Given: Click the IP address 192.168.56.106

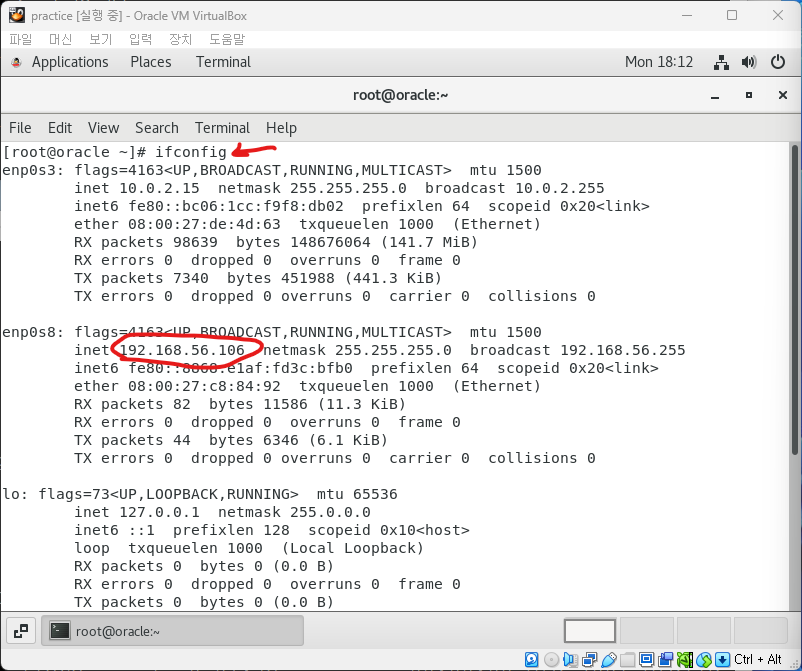Looking at the screenshot, I should pyautogui.click(x=182, y=350).
